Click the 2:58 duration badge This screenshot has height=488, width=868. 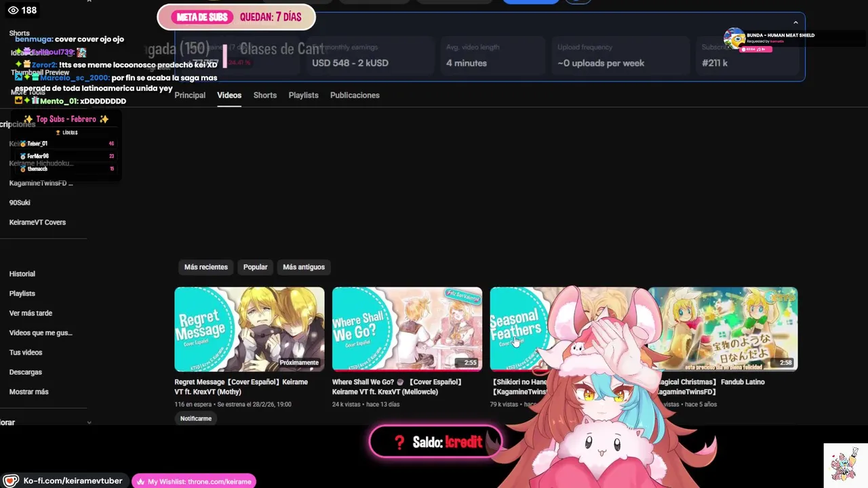[x=785, y=363]
